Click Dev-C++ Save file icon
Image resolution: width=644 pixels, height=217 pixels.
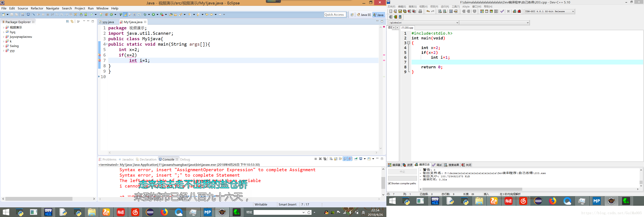(400, 11)
